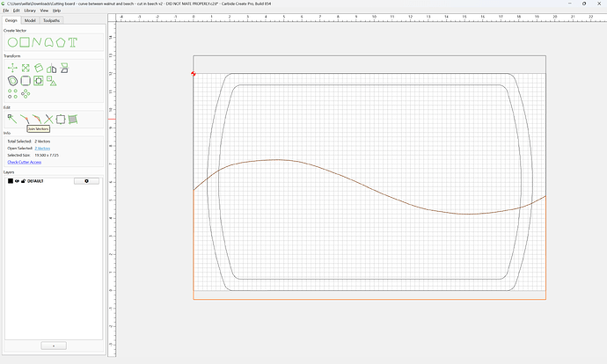Viewport: 607px width, 364px height.
Task: Select the Circle create vector tool
Action: coord(12,42)
